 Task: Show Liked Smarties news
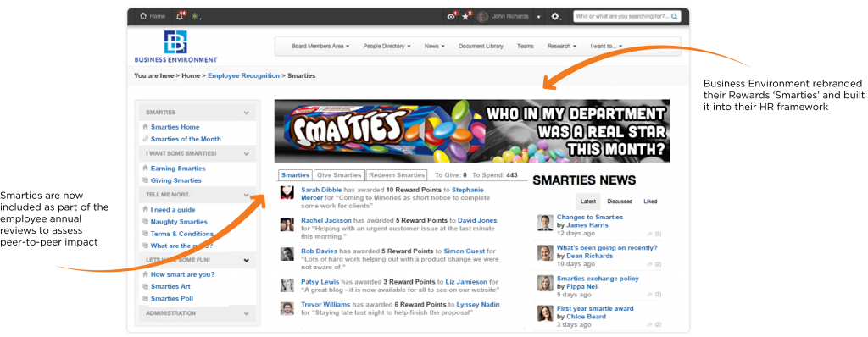[650, 202]
